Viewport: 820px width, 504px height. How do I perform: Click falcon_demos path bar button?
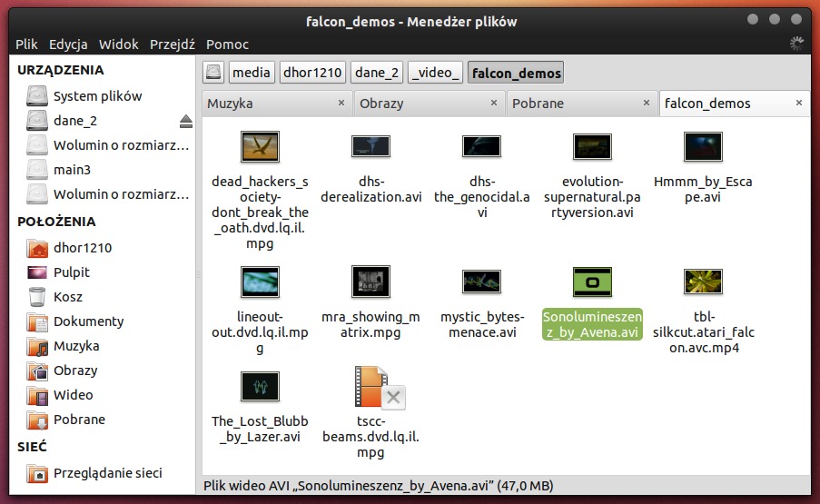[516, 72]
